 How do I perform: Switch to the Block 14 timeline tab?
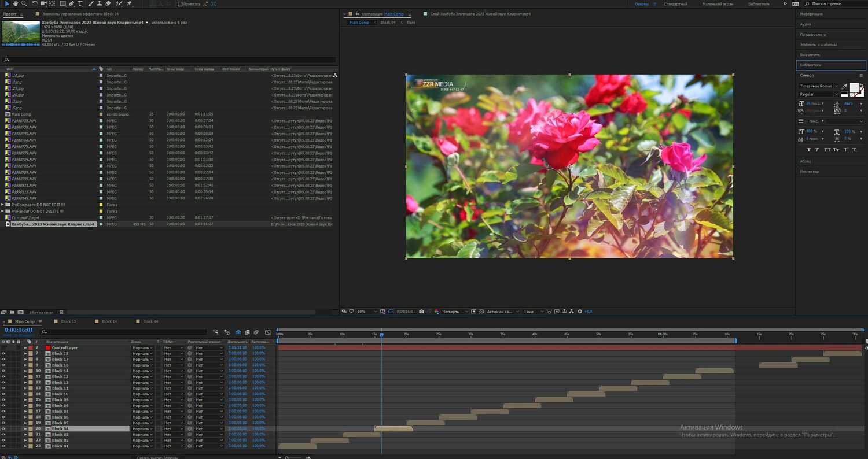(109, 321)
